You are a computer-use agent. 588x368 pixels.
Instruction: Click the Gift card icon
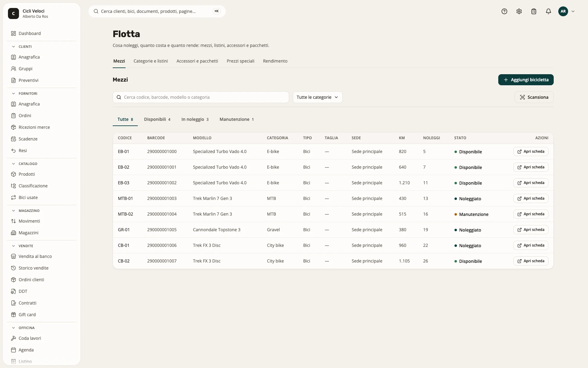tap(13, 315)
